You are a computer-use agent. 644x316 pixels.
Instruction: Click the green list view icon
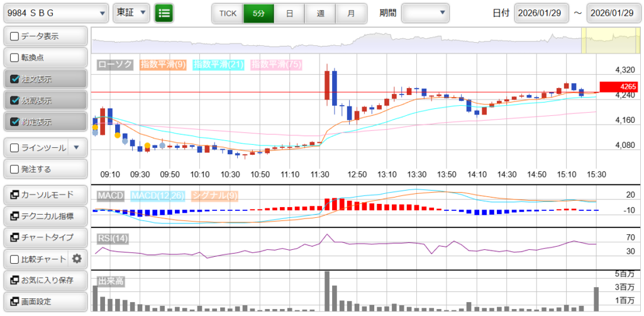pyautogui.click(x=164, y=13)
